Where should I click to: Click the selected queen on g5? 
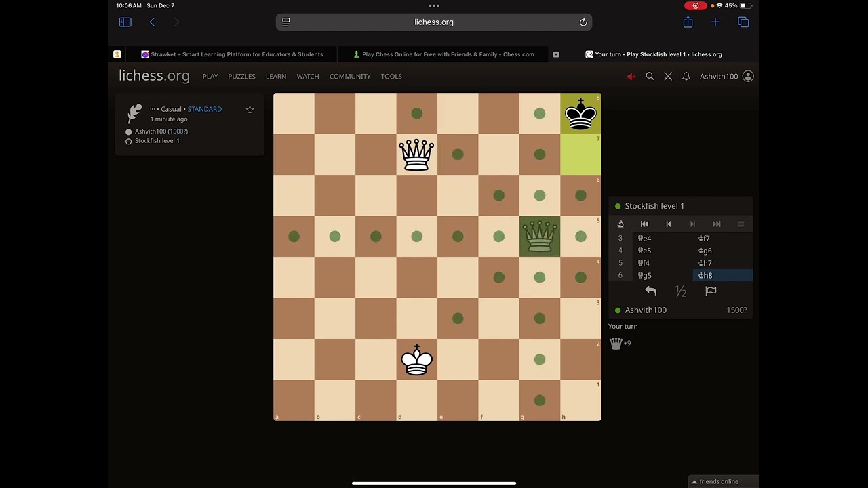(540, 237)
